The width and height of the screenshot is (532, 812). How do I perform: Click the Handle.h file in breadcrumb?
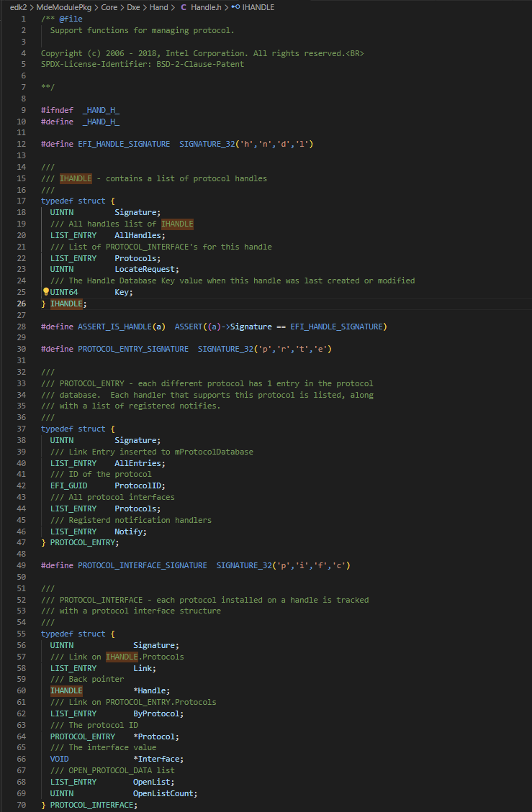pos(207,7)
